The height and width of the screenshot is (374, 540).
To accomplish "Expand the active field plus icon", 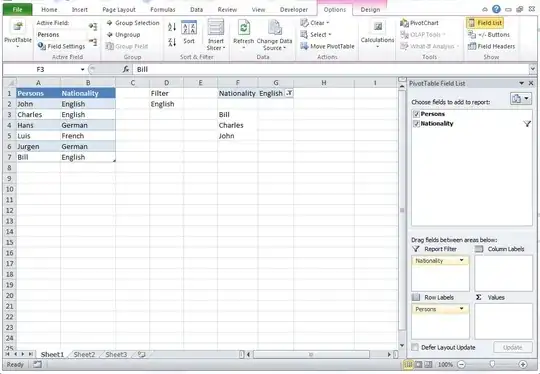I will (93, 27).
